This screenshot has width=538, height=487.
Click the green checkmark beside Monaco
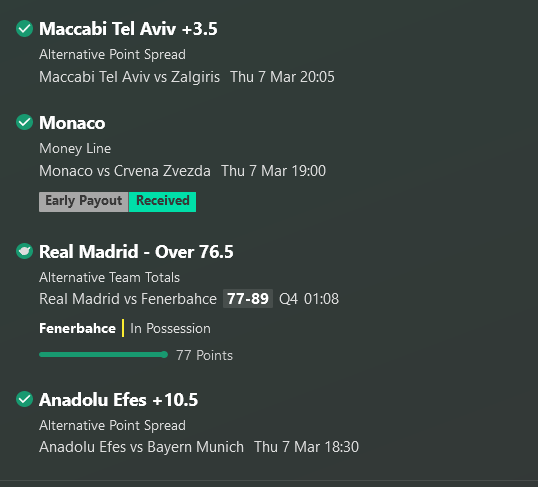pyautogui.click(x=24, y=122)
